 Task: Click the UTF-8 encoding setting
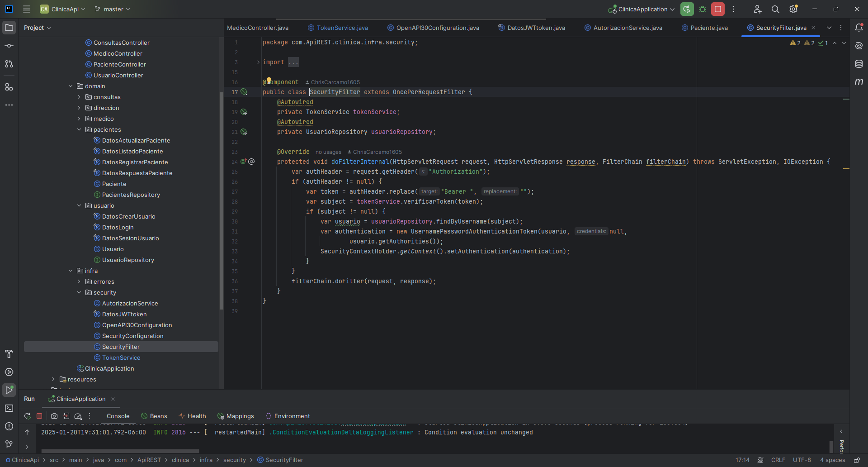coord(802,460)
